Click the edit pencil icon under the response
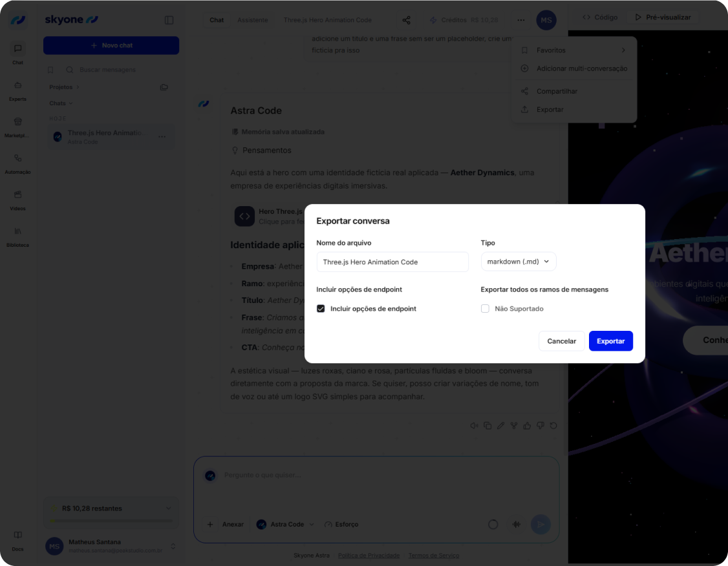 tap(500, 425)
